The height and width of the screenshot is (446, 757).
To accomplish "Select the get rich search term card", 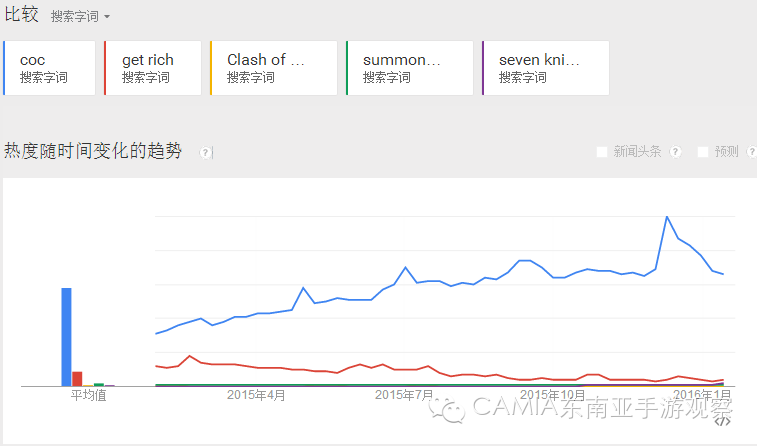I will [153, 68].
